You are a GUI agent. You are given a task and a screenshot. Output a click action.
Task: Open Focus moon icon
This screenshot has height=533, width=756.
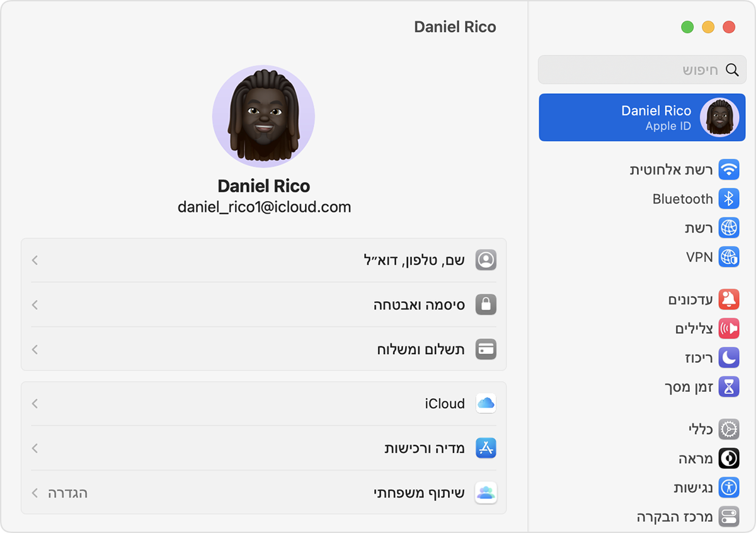[729, 358]
